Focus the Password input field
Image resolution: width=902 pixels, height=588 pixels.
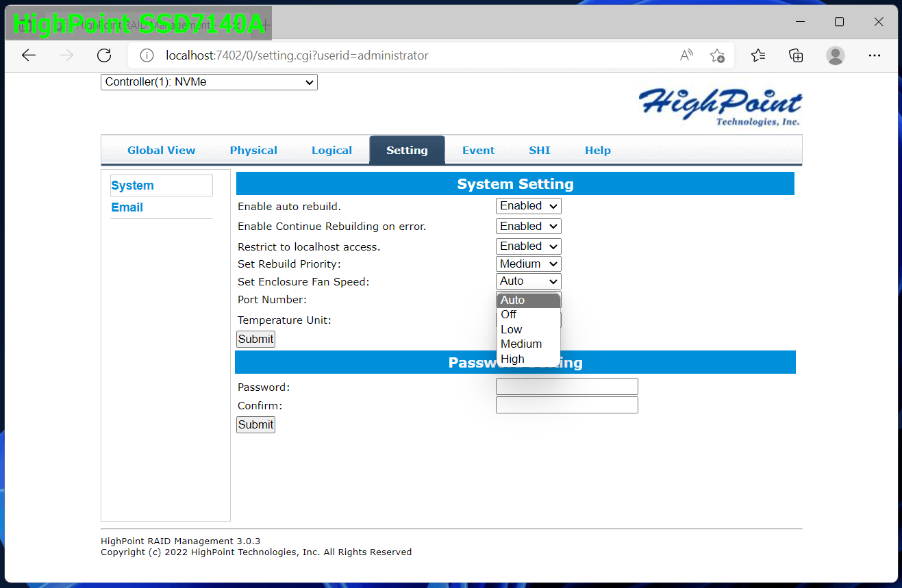(x=567, y=387)
